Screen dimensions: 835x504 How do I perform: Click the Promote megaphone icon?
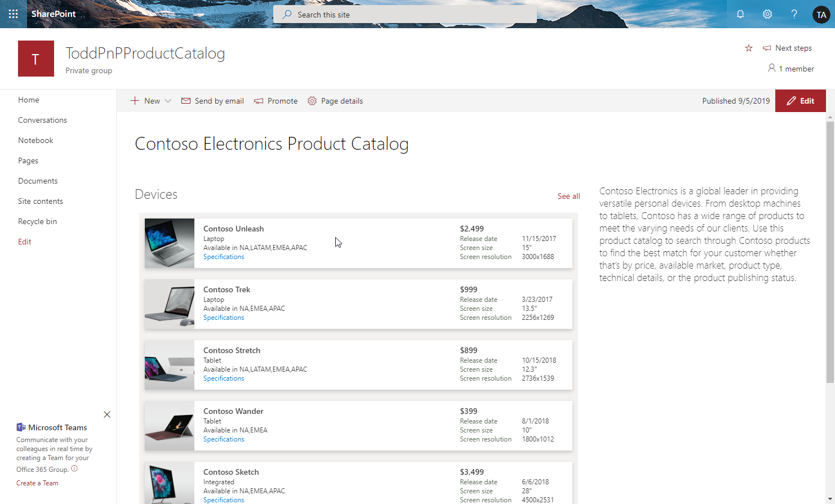pos(259,101)
